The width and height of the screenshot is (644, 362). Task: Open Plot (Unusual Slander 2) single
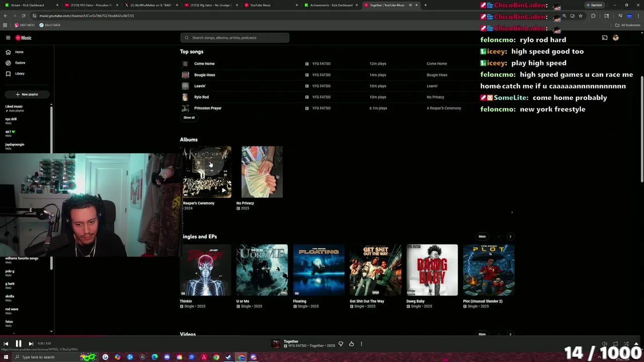489,270
